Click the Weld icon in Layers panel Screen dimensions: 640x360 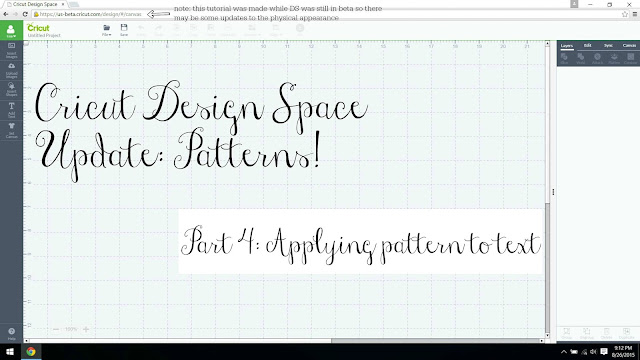click(581, 59)
